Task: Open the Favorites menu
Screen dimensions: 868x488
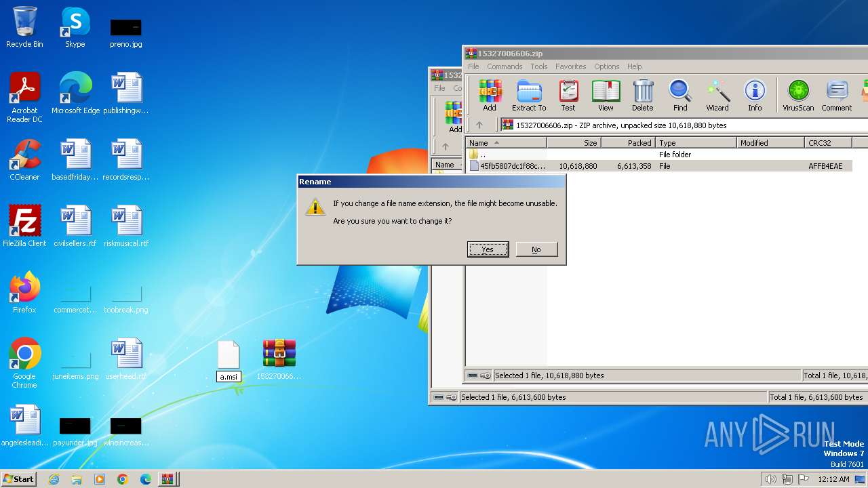Action: (x=571, y=66)
